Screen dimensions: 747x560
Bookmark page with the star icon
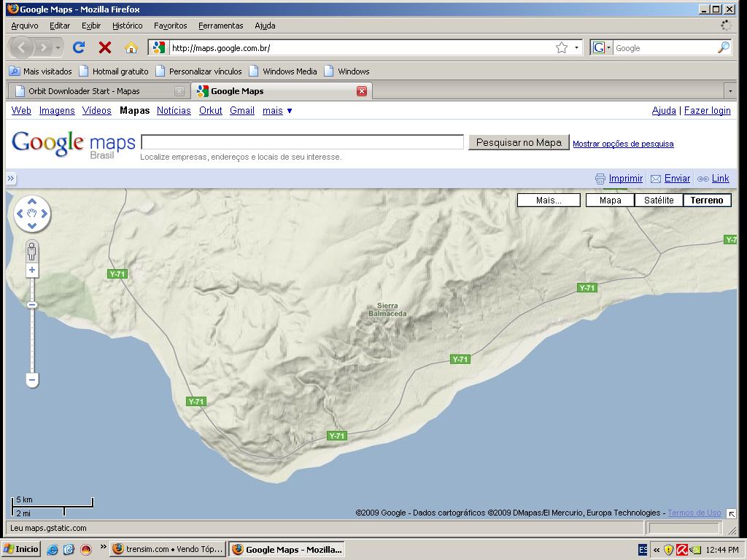pyautogui.click(x=561, y=48)
